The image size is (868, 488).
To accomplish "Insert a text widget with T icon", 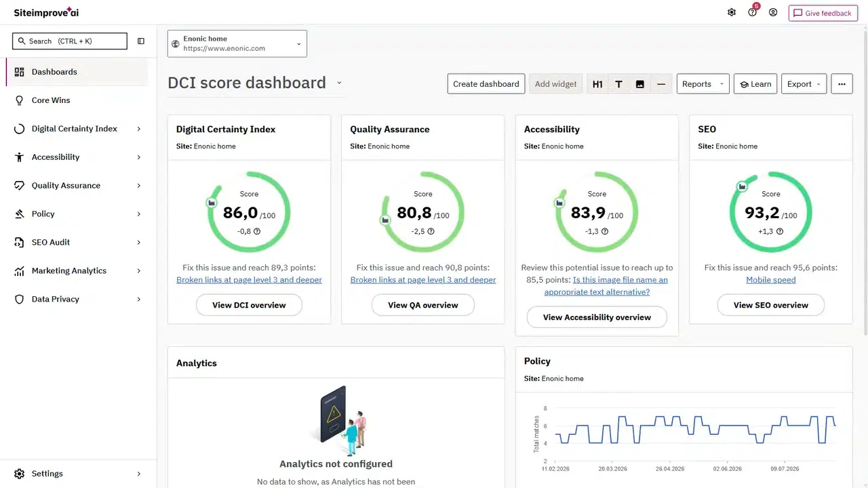I will [x=618, y=84].
